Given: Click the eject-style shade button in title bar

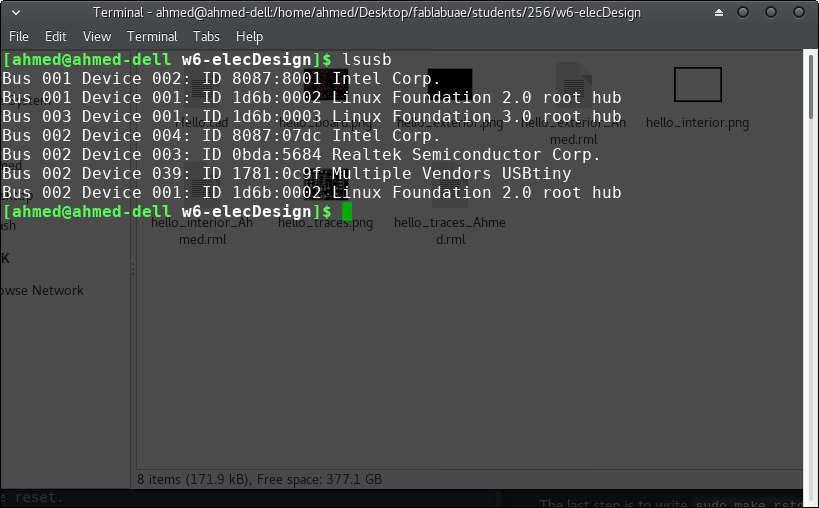Looking at the screenshot, I should point(719,13).
